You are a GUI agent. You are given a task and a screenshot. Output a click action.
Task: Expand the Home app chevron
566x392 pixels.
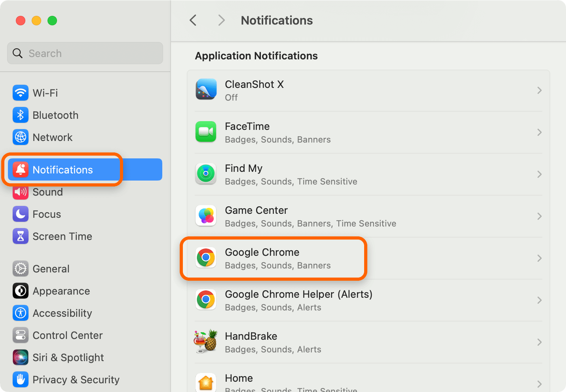[x=539, y=384]
